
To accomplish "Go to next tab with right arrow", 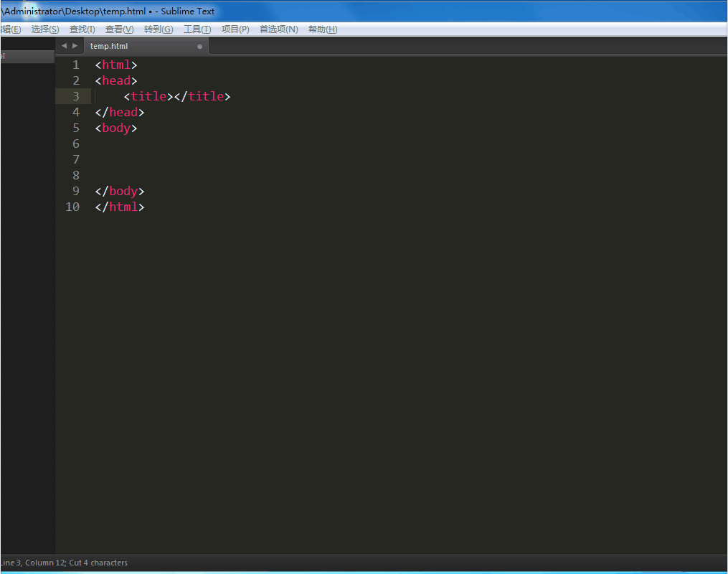I will click(75, 45).
